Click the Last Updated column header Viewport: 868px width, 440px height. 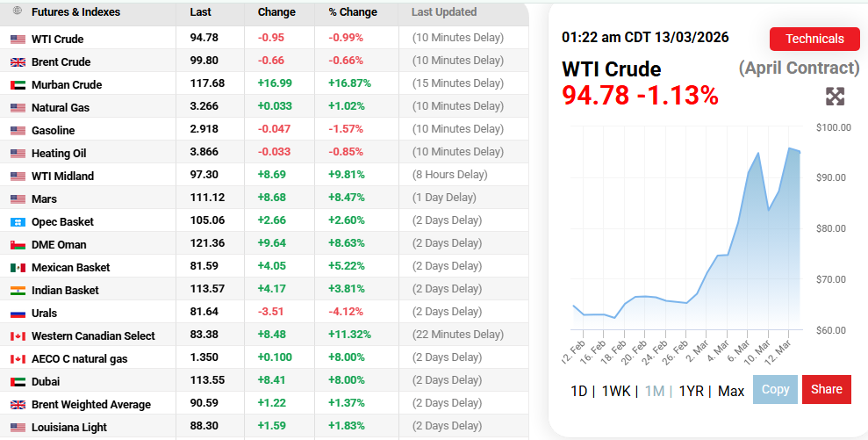(x=444, y=11)
